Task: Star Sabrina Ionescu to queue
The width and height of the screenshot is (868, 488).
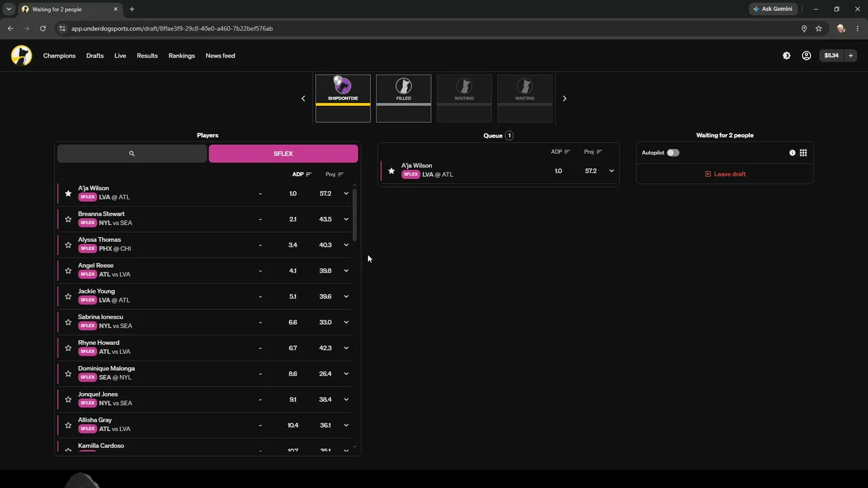Action: click(x=68, y=322)
